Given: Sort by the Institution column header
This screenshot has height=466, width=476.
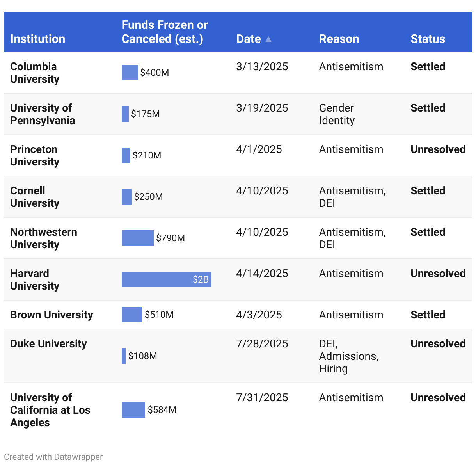Looking at the screenshot, I should 37,39.
